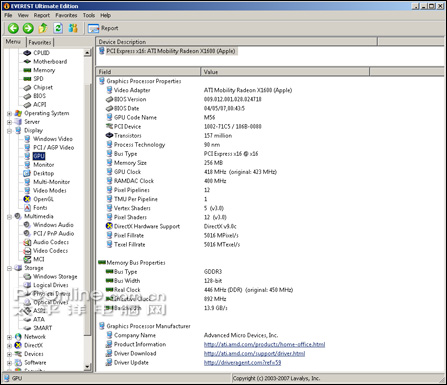Click the Refresh toolbar icon
The image size is (447, 385).
click(x=58, y=28)
